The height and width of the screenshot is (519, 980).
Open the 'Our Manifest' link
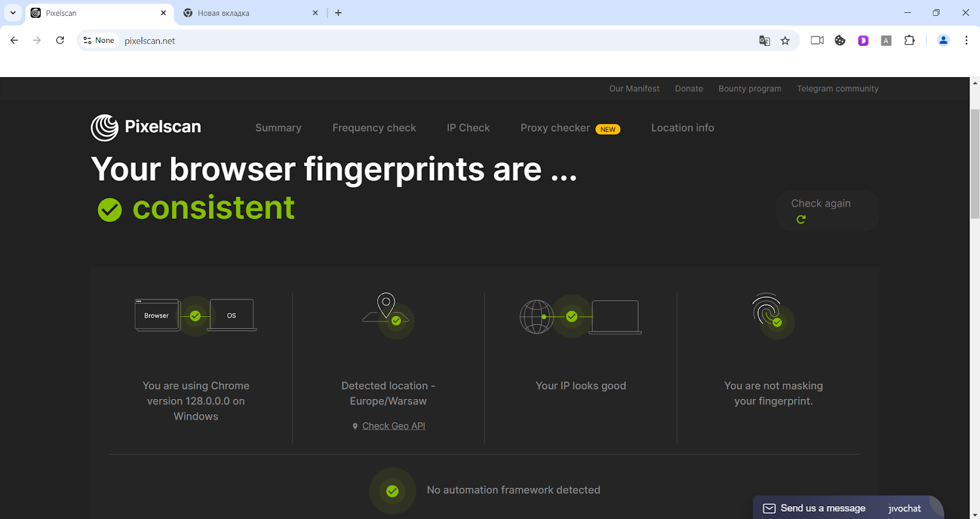pos(634,89)
